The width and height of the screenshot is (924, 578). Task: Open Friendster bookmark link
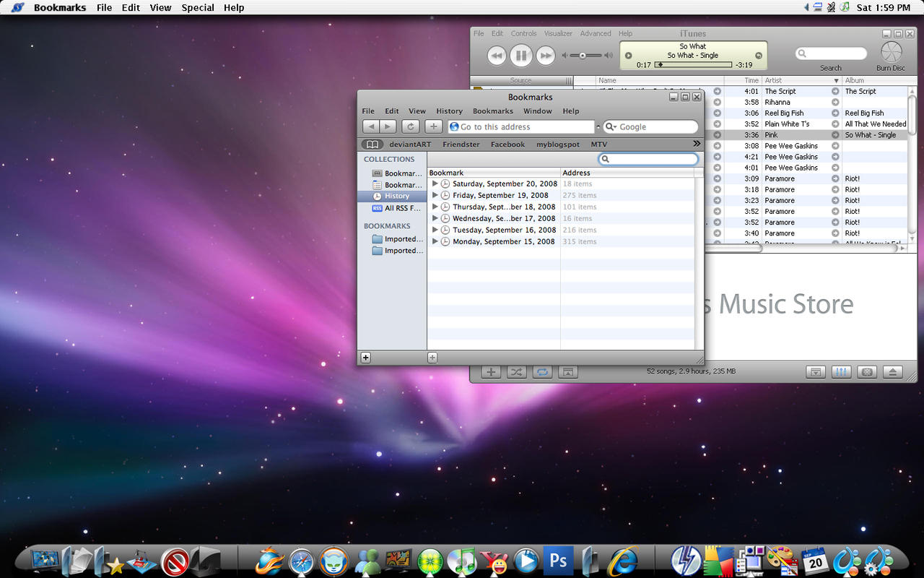pyautogui.click(x=461, y=144)
